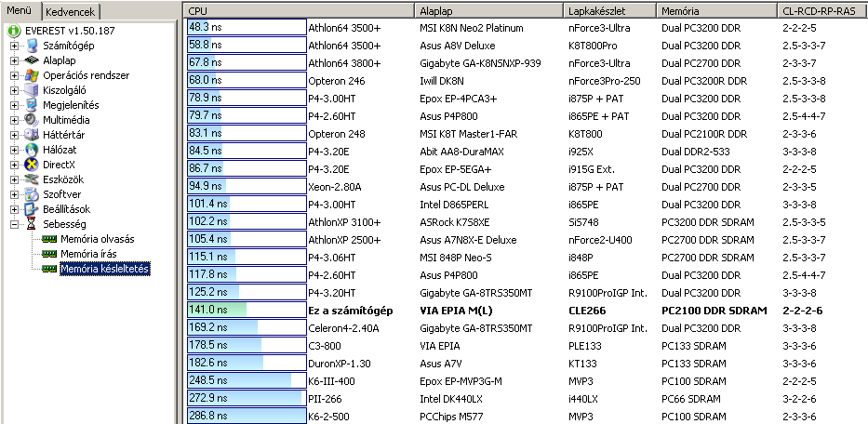Viewport: 868px width, 424px height.
Task: Click the nForce2-U400 chipset cell
Action: (600, 240)
